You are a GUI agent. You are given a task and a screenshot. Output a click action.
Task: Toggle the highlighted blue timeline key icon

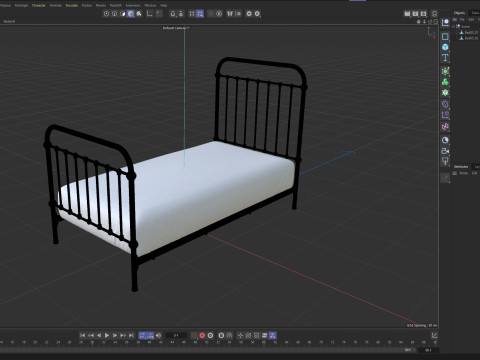coord(273,335)
